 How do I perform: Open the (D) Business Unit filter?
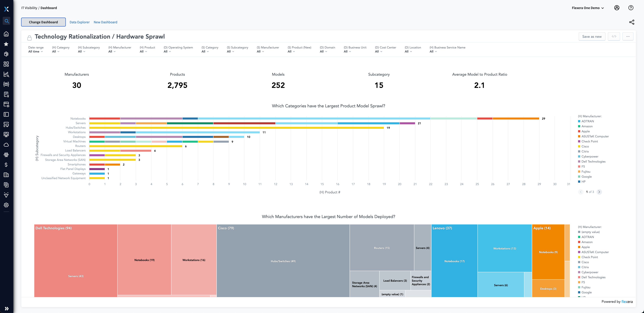(x=347, y=51)
